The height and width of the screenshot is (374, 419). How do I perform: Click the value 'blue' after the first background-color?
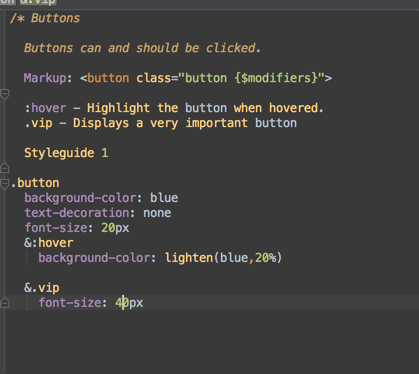click(x=164, y=198)
